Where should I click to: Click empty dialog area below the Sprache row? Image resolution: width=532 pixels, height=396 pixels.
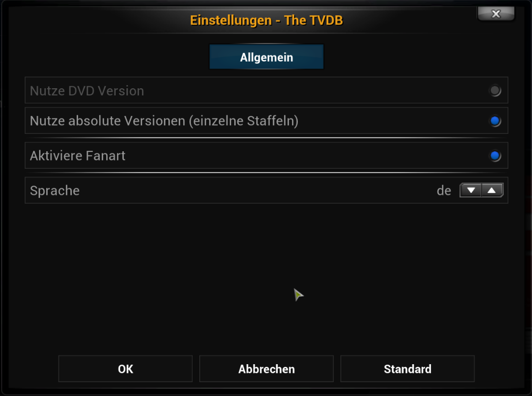(267, 278)
